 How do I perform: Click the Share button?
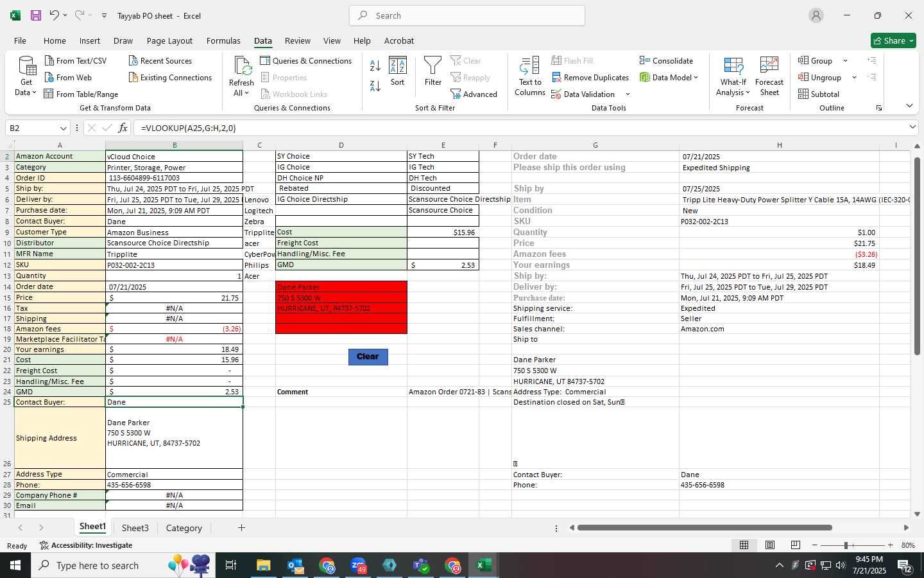click(893, 40)
